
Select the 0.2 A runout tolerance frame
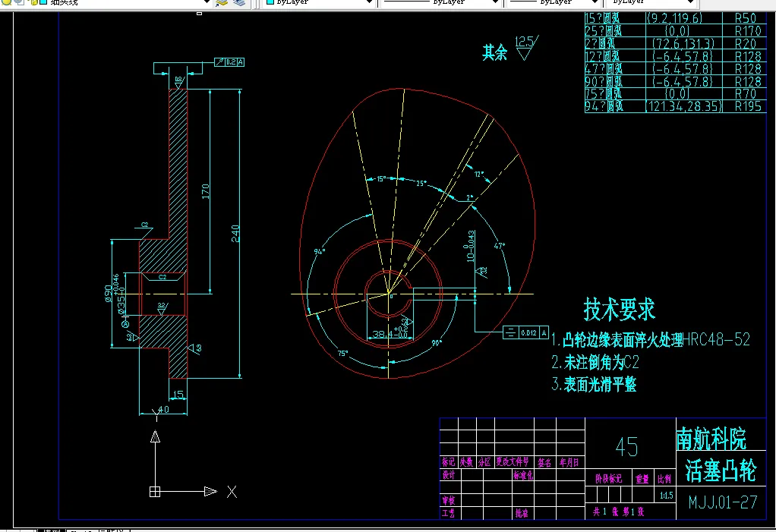pos(229,61)
